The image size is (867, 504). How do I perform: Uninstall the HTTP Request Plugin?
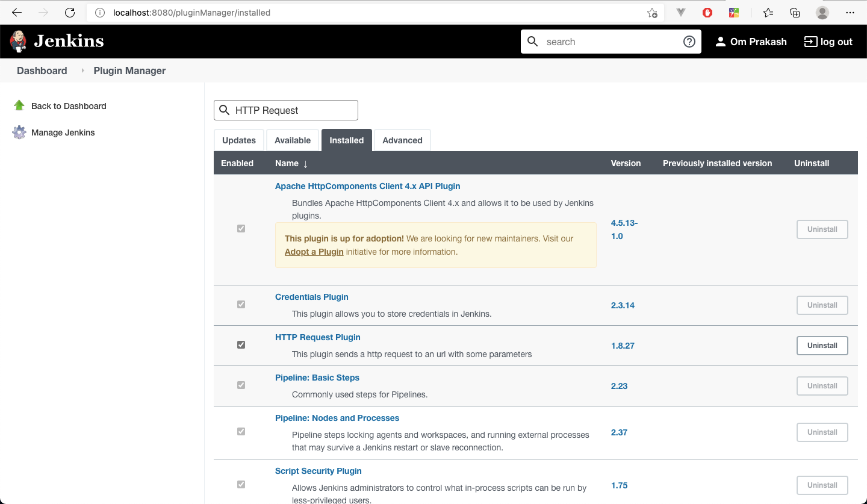click(x=822, y=346)
